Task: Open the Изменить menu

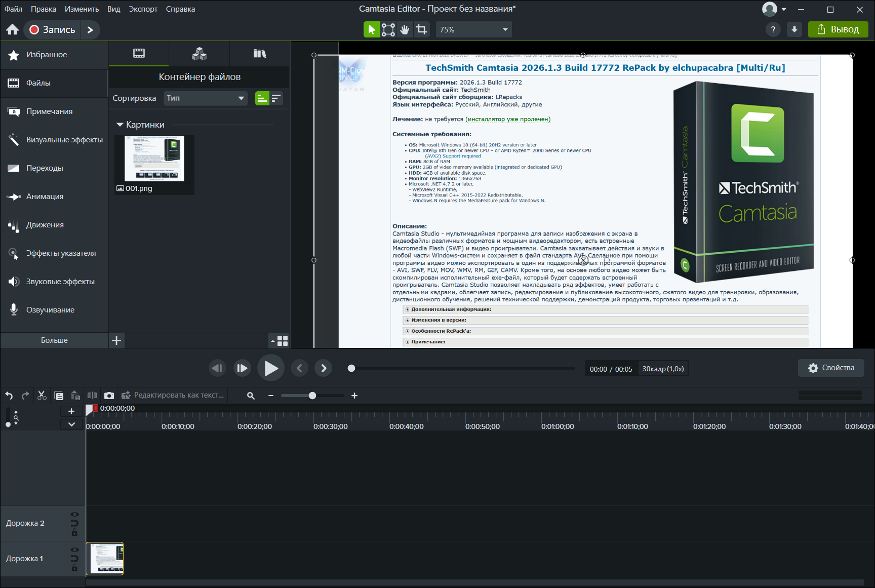Action: pyautogui.click(x=82, y=9)
